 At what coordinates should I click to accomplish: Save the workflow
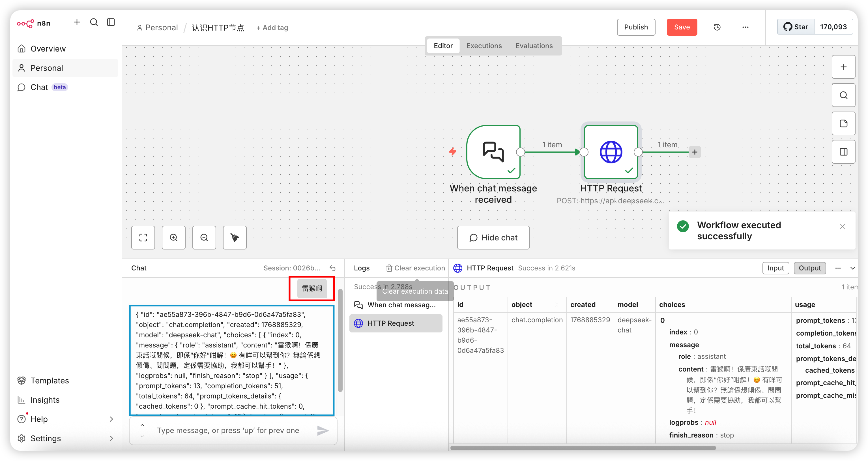coord(682,27)
